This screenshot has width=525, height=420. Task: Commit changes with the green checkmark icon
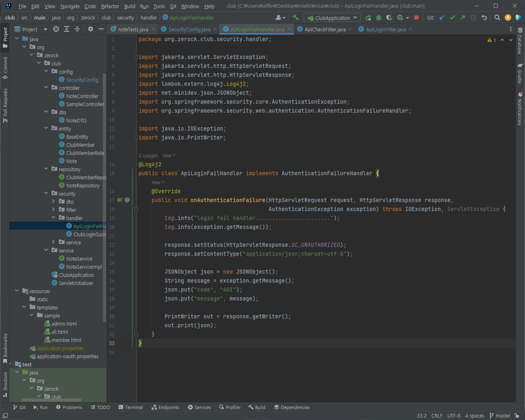pos(452,17)
